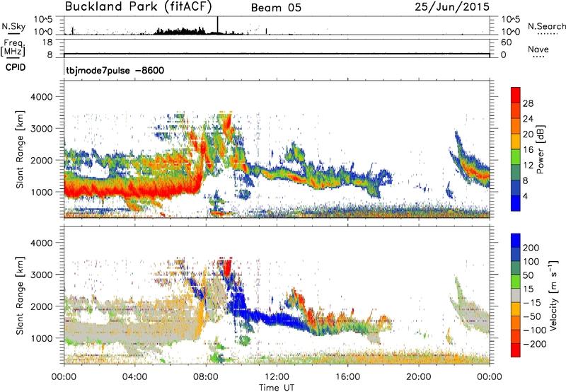Click the "CPID" row label
This screenshot has width=566, height=392.
16,67
